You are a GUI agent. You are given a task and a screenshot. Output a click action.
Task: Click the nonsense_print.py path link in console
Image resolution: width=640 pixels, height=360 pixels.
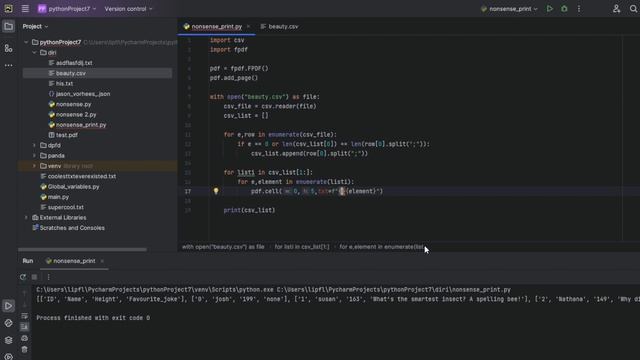[393, 290]
